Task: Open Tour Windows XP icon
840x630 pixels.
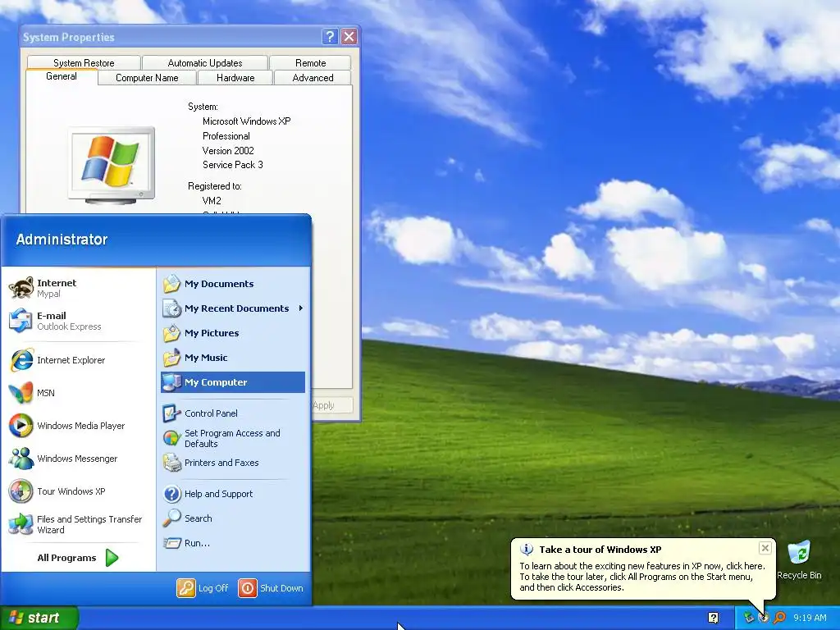Action: tap(21, 491)
